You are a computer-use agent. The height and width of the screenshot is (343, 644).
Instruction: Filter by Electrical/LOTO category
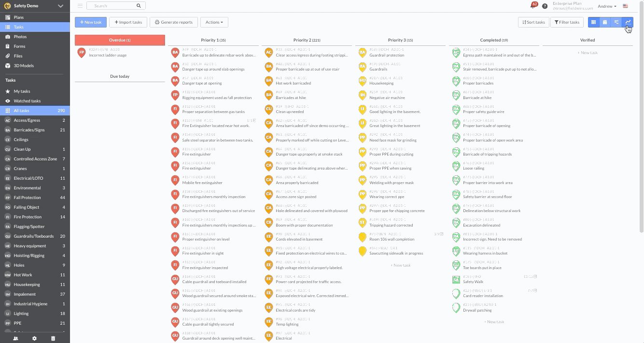(35, 178)
